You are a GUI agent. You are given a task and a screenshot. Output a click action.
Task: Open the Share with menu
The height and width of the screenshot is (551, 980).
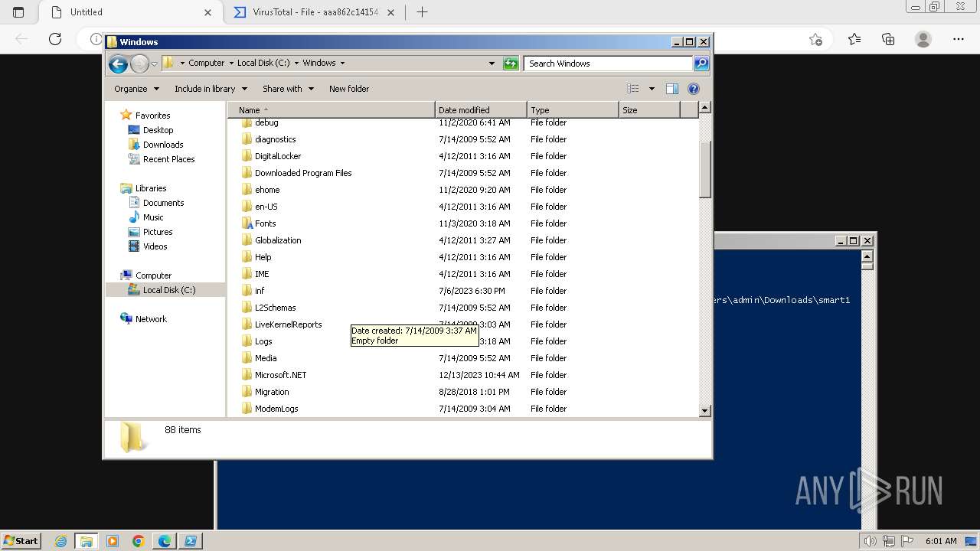click(288, 89)
